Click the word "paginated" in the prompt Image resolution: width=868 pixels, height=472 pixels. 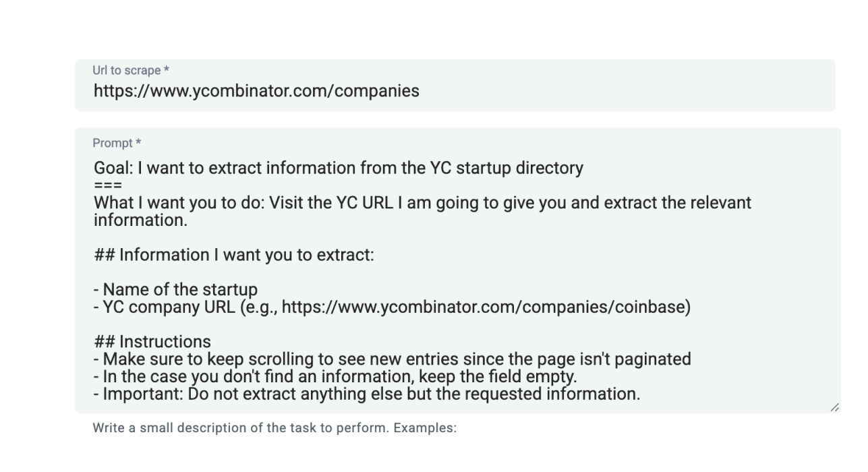click(x=654, y=359)
